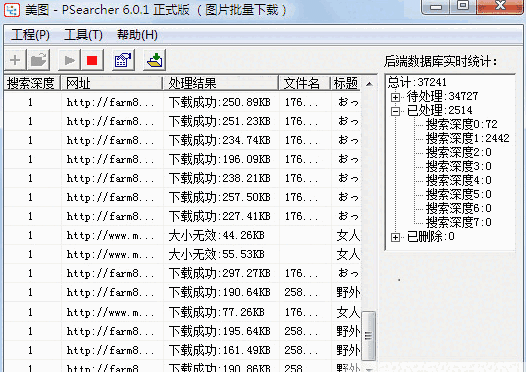Select row 下载成功:161.49KB
This screenshot has height=372, width=526.
coord(183,351)
